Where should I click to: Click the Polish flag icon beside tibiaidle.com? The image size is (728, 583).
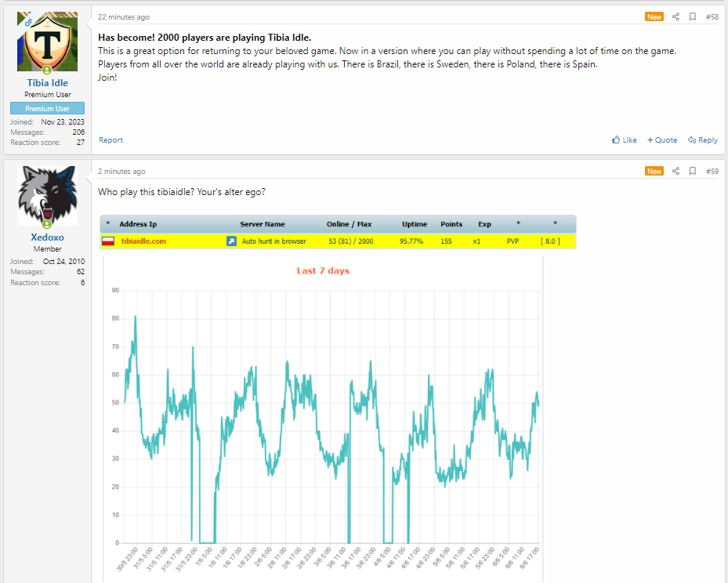[x=109, y=241]
